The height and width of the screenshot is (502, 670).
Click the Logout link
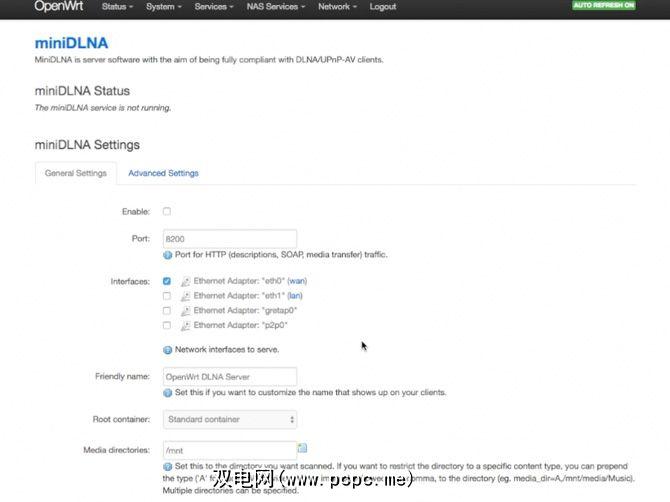coord(383,7)
